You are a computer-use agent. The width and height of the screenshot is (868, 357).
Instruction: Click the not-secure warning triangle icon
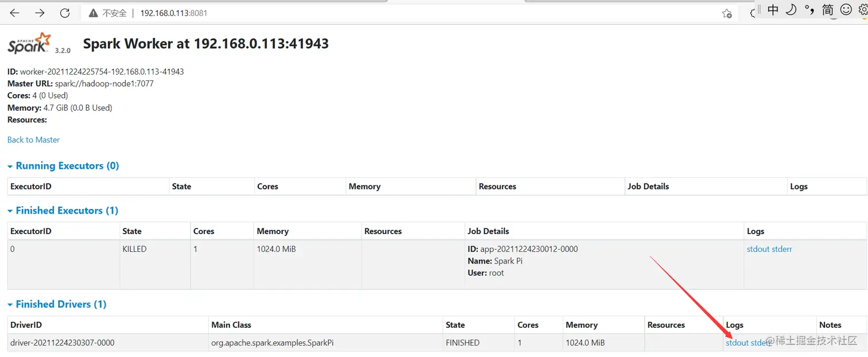pos(93,13)
